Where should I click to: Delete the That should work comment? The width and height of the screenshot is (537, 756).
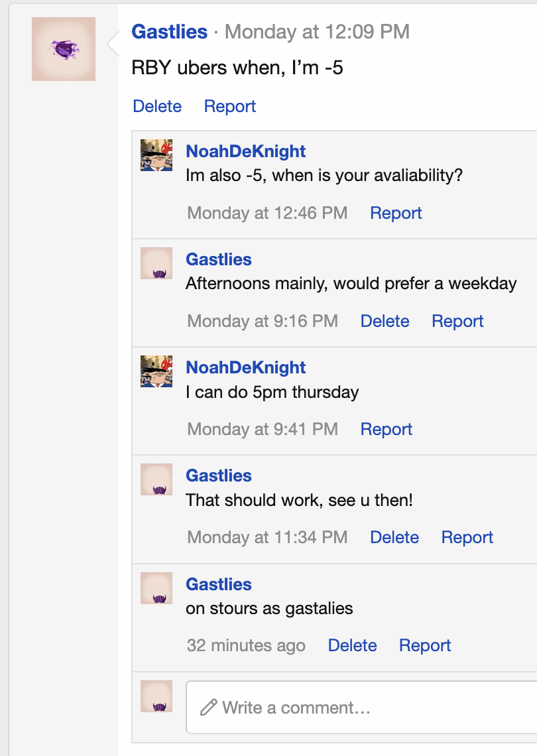point(394,536)
